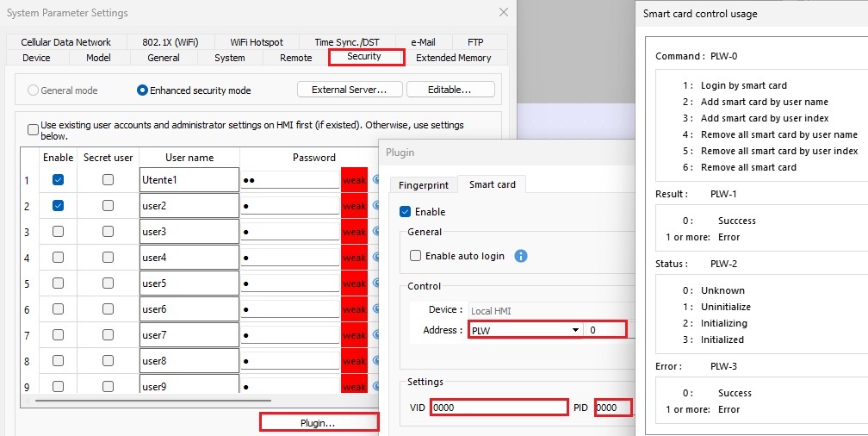The image size is (868, 436).
Task: Click the info icon beside Enable auto login
Action: tap(520, 256)
